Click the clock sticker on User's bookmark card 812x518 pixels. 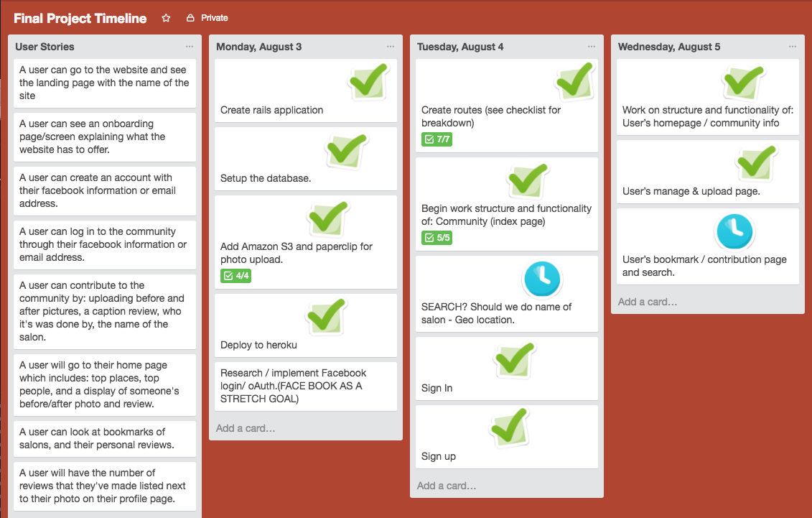(x=734, y=231)
